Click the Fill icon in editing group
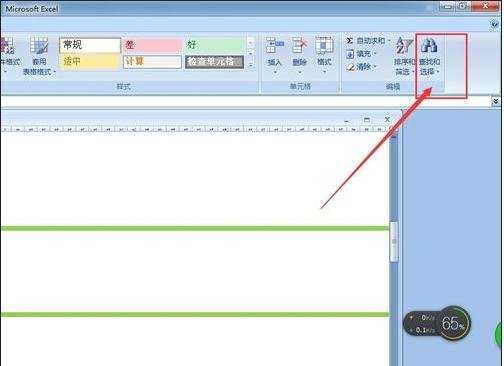This screenshot has height=366, width=504. point(350,54)
